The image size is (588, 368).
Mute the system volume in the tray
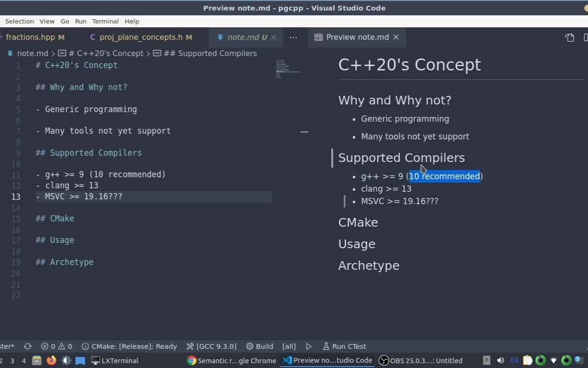(x=500, y=360)
